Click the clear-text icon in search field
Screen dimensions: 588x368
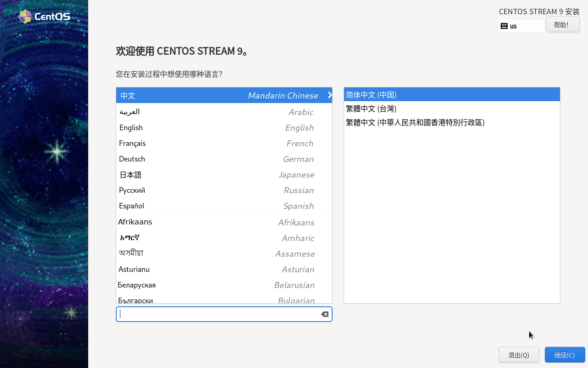tap(325, 314)
